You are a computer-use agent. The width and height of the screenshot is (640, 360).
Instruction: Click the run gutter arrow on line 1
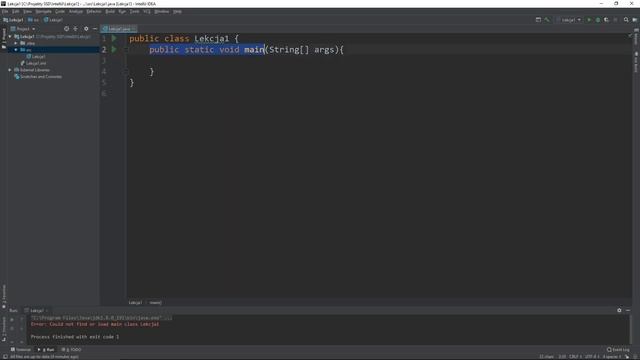[x=114, y=38]
